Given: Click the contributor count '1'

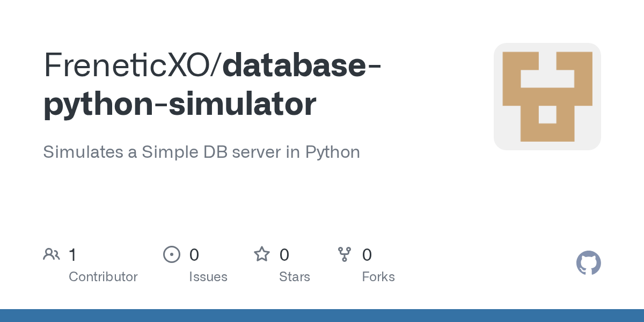Looking at the screenshot, I should 73,255.
